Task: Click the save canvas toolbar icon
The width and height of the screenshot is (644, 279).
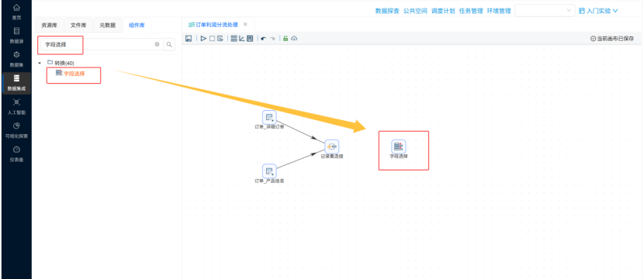Action: coord(189,39)
